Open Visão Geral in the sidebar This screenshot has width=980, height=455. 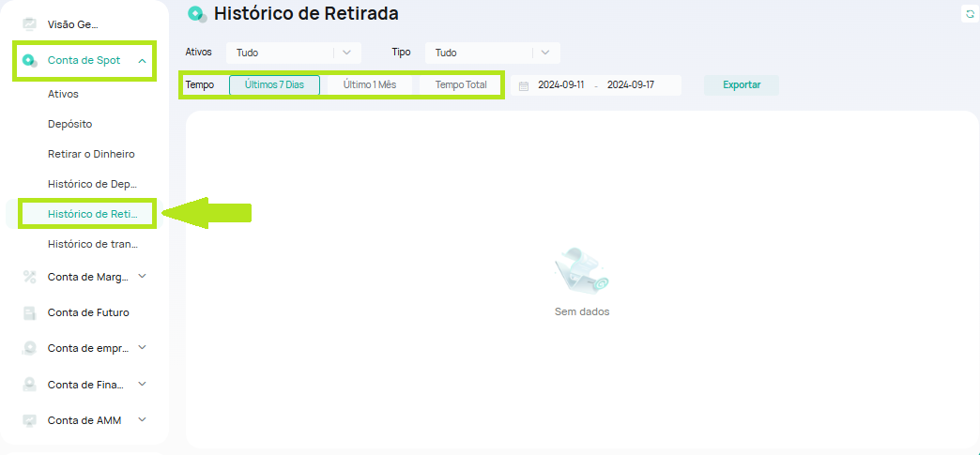click(73, 24)
